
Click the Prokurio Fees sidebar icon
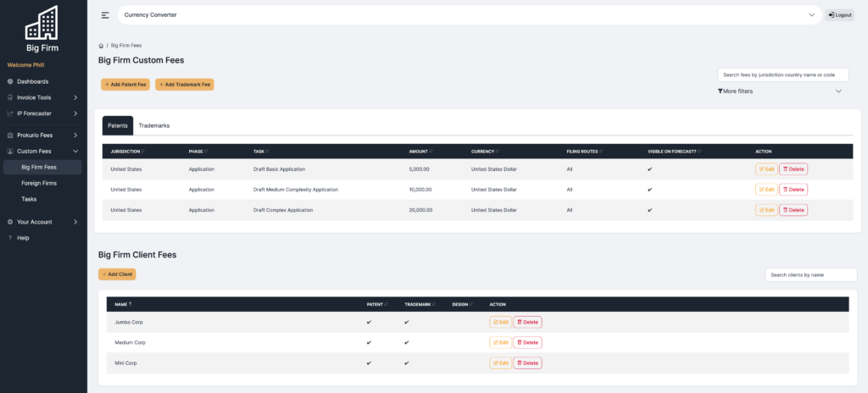pyautogui.click(x=10, y=135)
